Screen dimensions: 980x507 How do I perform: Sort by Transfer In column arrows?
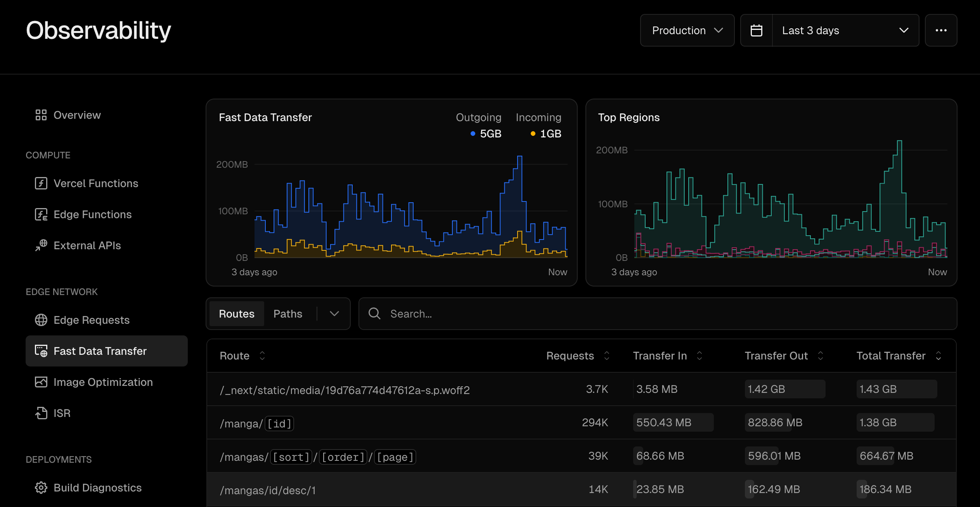pyautogui.click(x=700, y=356)
